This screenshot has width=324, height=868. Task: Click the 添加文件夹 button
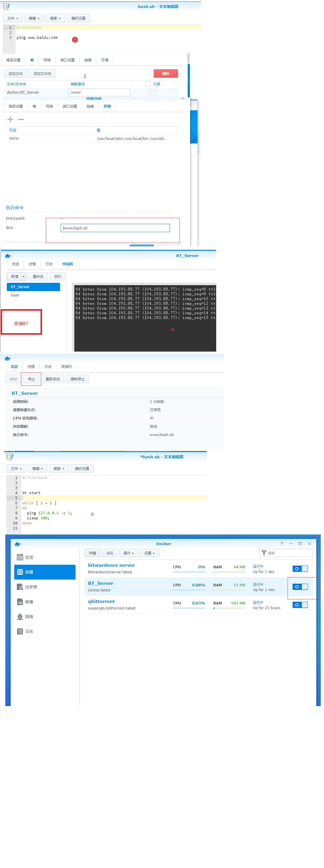click(x=42, y=74)
